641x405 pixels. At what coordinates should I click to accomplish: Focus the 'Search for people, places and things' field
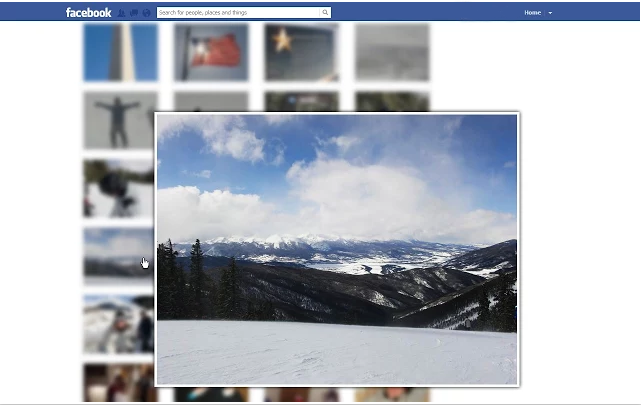click(238, 13)
